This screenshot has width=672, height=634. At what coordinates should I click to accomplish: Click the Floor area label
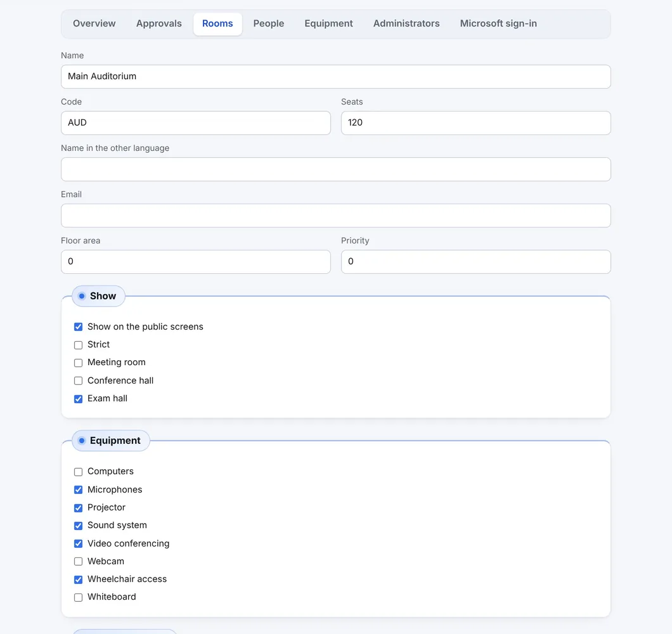pos(81,241)
